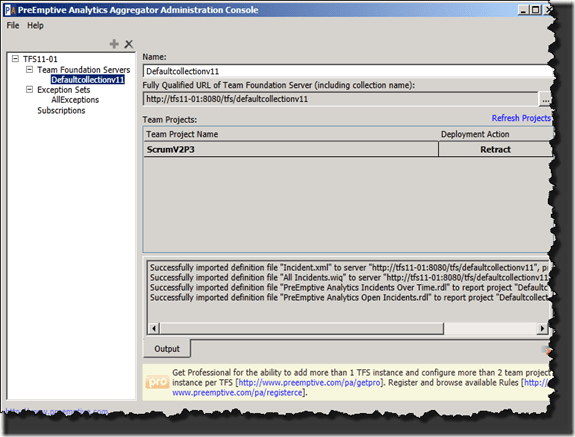Viewport: 575px width, 437px height.
Task: Click output scrollbar left arrow
Action: (154, 328)
